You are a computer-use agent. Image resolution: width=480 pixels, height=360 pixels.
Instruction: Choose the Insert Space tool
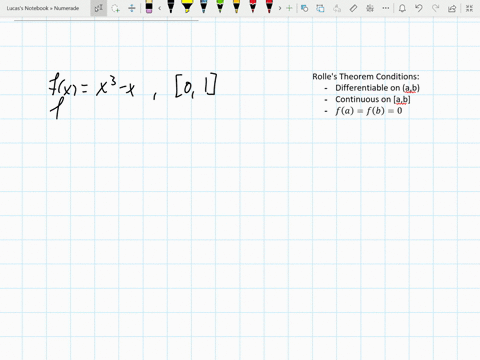(132, 8)
